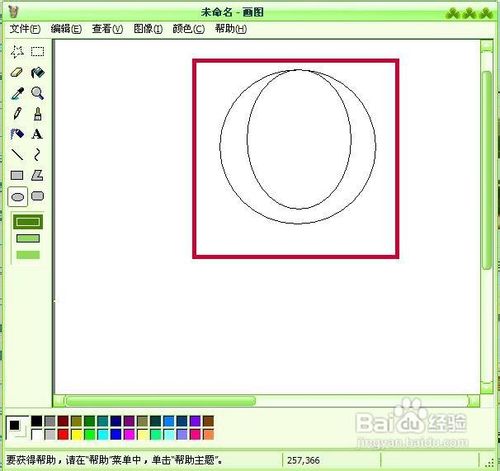Click the horizontal scrollbar left arrow
Screen dimensions: 500x471
[59, 401]
